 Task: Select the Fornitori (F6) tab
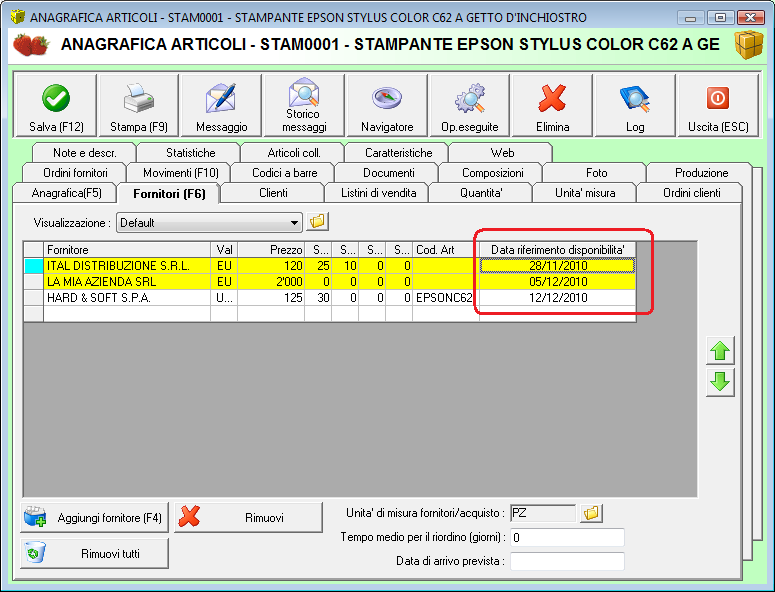[169, 193]
